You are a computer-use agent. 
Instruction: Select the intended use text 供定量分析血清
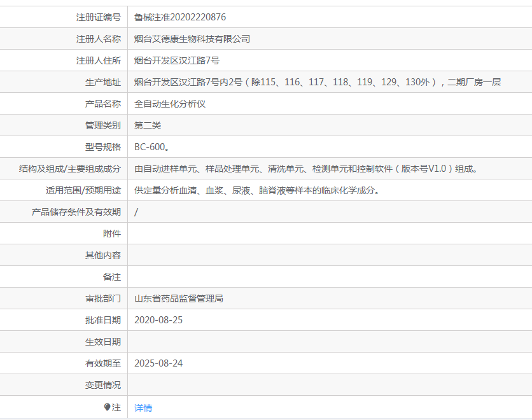257,190
